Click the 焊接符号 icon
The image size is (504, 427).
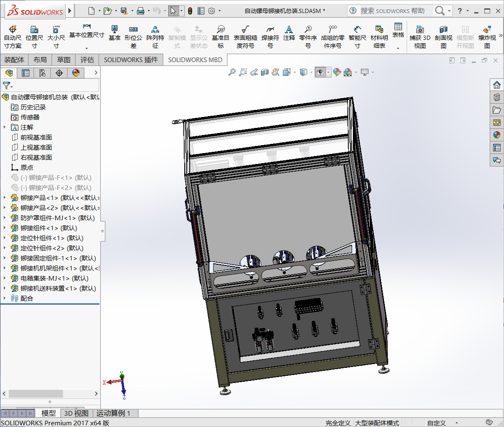point(270,33)
